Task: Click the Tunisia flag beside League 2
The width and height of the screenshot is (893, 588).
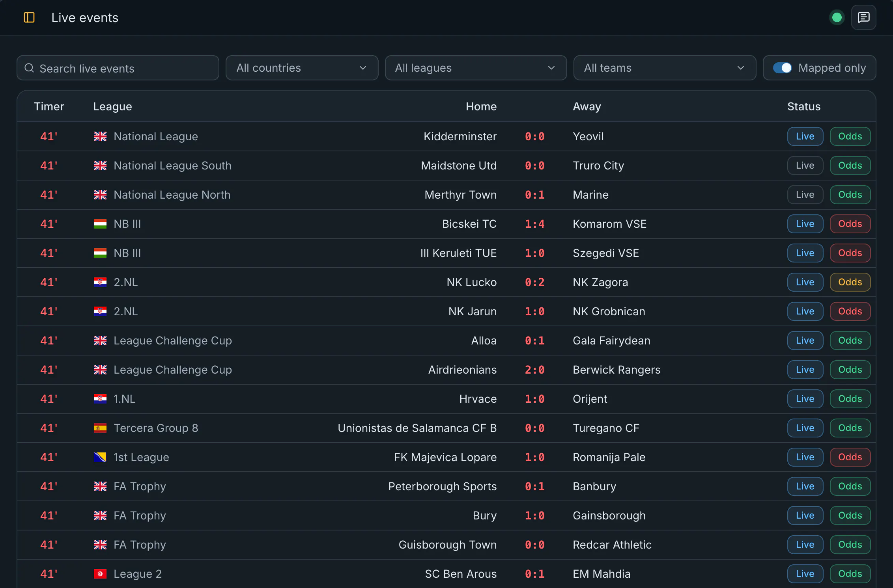Action: (100, 574)
